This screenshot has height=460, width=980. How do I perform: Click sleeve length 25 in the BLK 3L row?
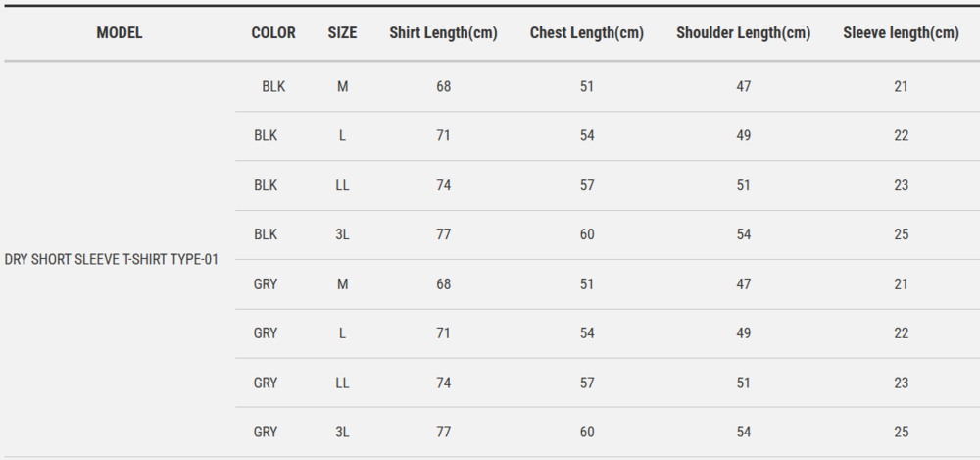pos(902,234)
